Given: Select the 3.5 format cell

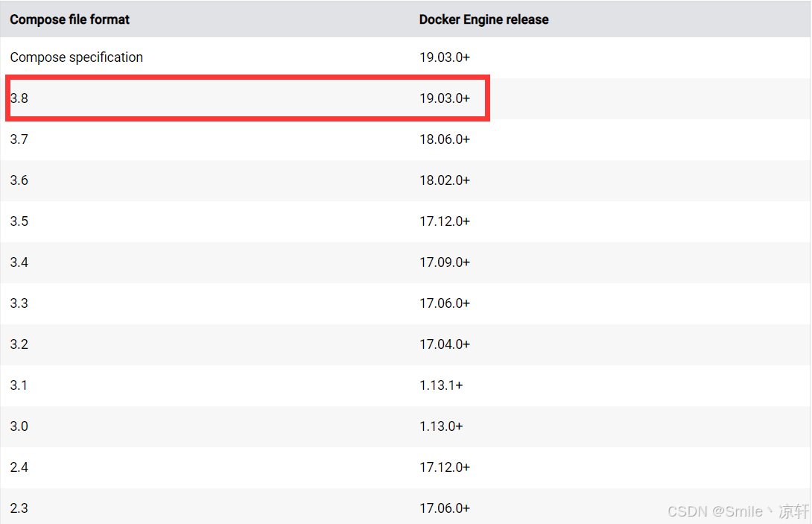Looking at the screenshot, I should [19, 221].
